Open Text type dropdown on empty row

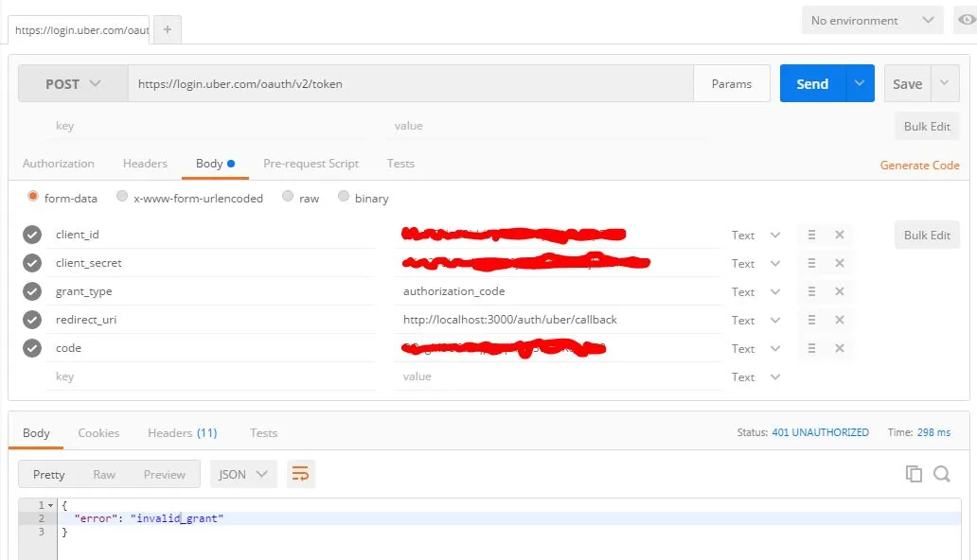(755, 376)
